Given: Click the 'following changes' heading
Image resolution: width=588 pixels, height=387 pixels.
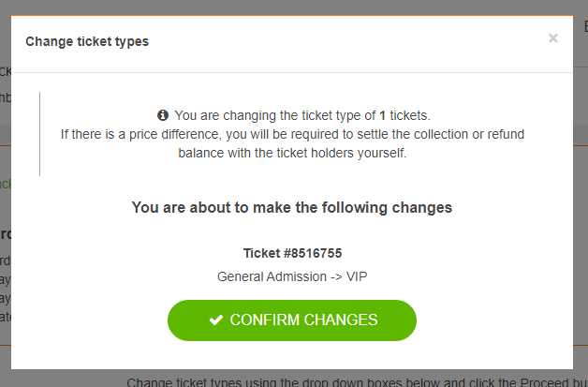Looking at the screenshot, I should [x=291, y=208].
